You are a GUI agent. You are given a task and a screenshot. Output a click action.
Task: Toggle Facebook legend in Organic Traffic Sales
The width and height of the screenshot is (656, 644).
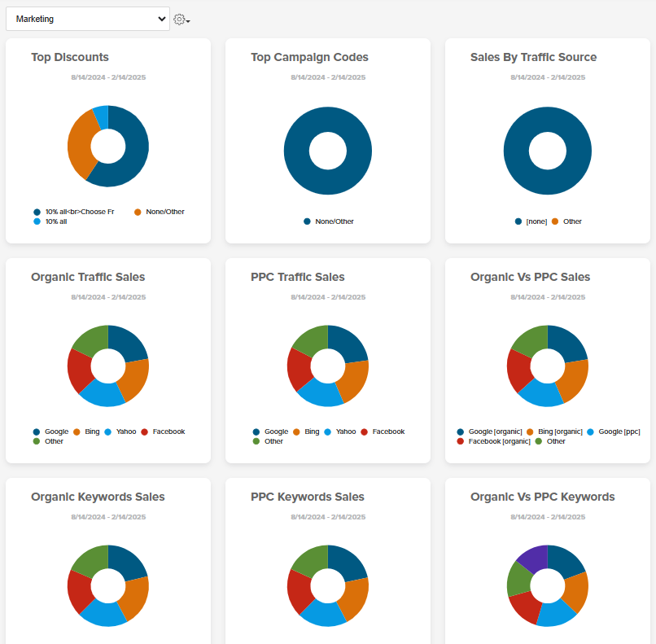(163, 432)
